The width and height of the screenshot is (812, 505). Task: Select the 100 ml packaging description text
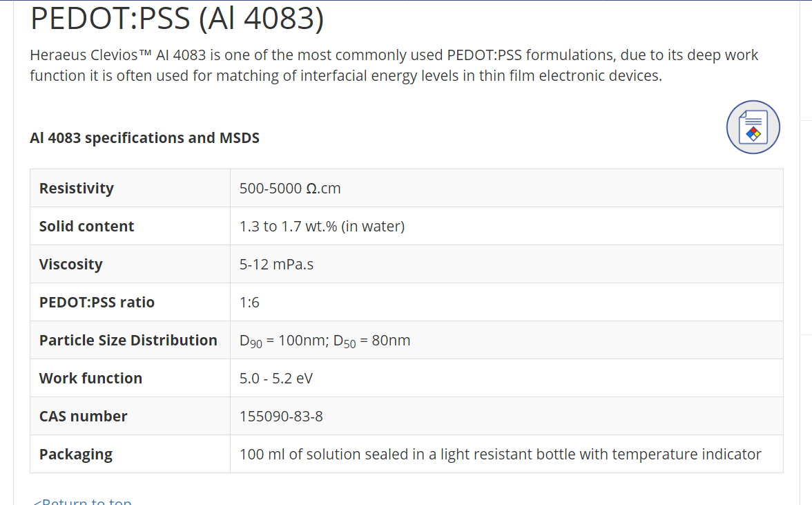(500, 455)
